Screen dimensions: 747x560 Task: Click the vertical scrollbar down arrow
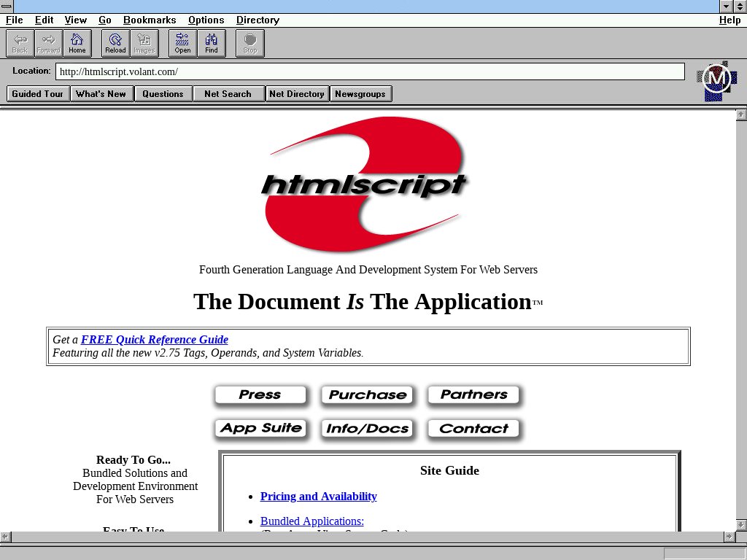click(x=741, y=525)
